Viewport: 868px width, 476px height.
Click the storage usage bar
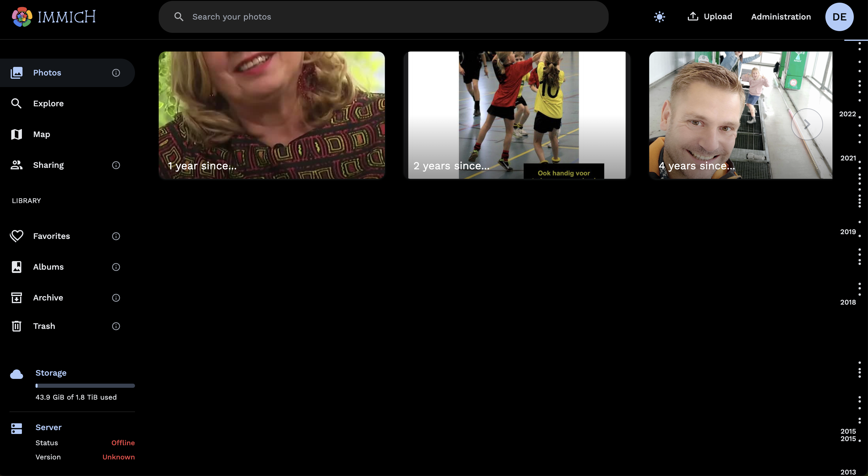coord(85,386)
